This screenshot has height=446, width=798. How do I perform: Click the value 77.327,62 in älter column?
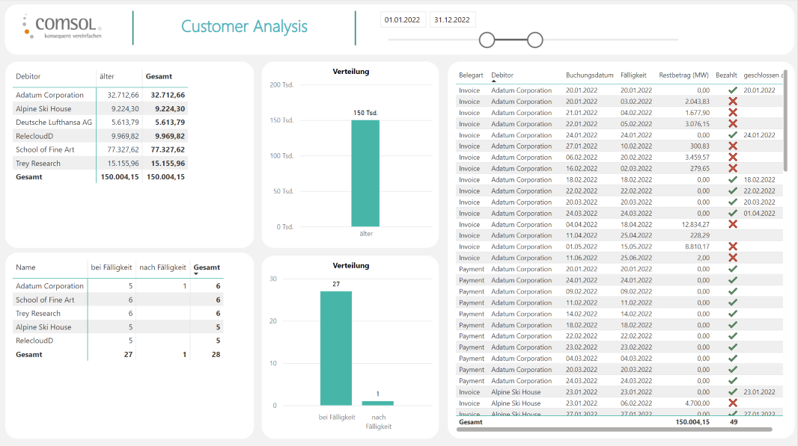coord(123,150)
